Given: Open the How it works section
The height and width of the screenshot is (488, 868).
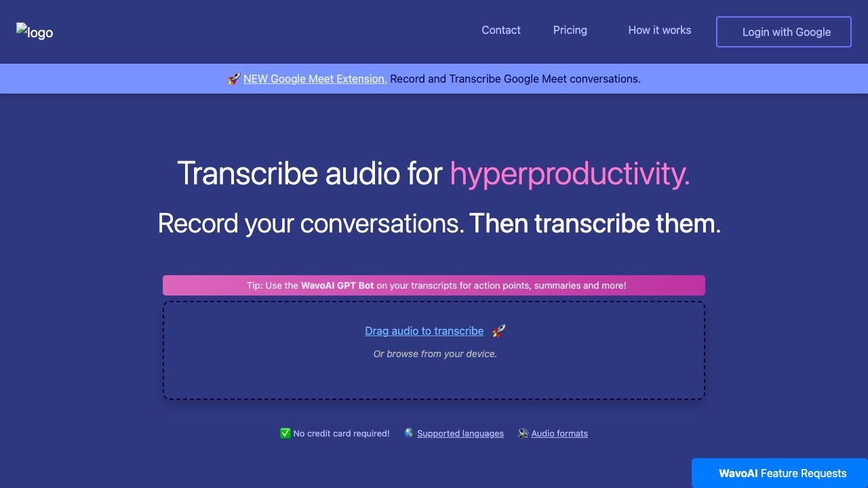Looking at the screenshot, I should click(659, 30).
